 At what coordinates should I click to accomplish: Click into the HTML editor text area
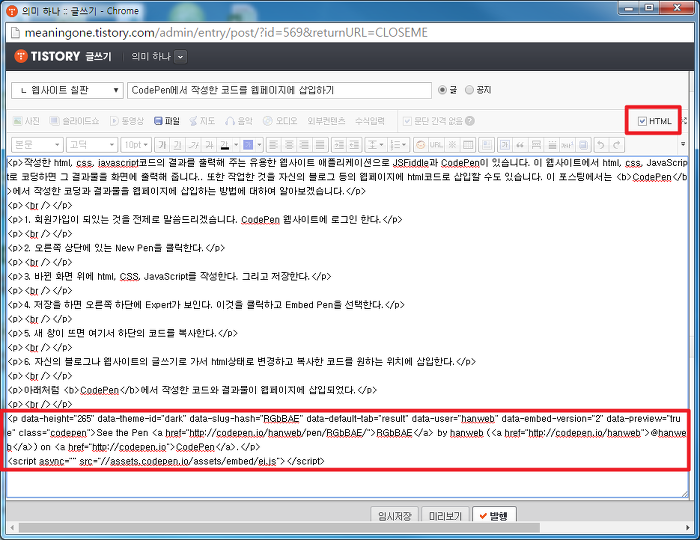pos(347,326)
